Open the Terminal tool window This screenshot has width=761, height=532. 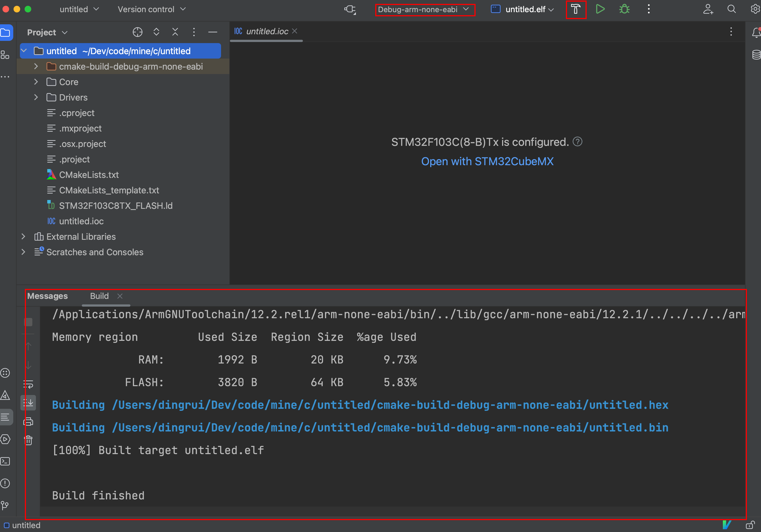[5, 461]
